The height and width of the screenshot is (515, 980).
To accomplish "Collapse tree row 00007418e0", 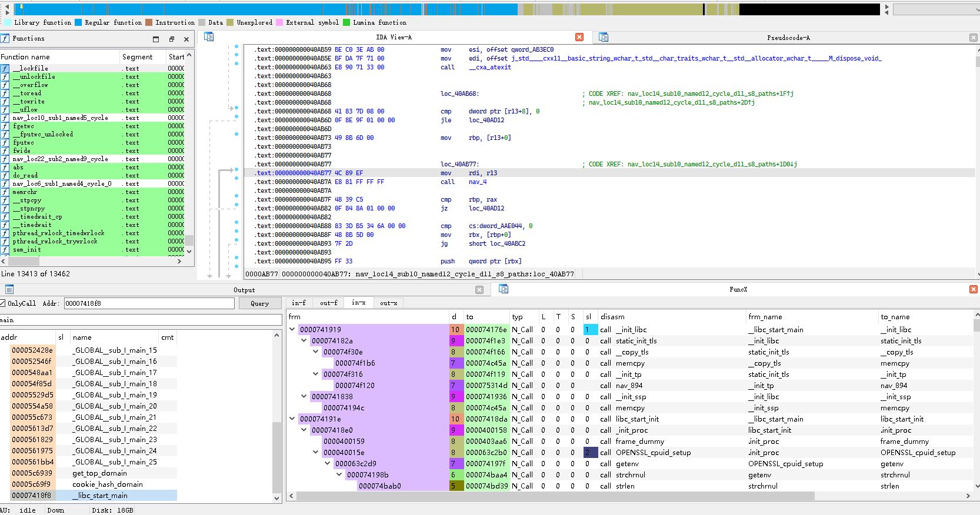I will [304, 430].
